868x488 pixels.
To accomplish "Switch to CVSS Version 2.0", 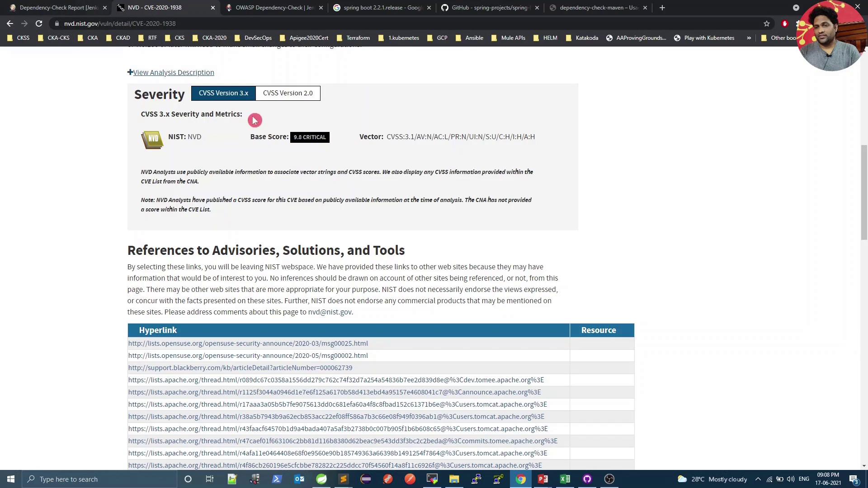I will (288, 93).
